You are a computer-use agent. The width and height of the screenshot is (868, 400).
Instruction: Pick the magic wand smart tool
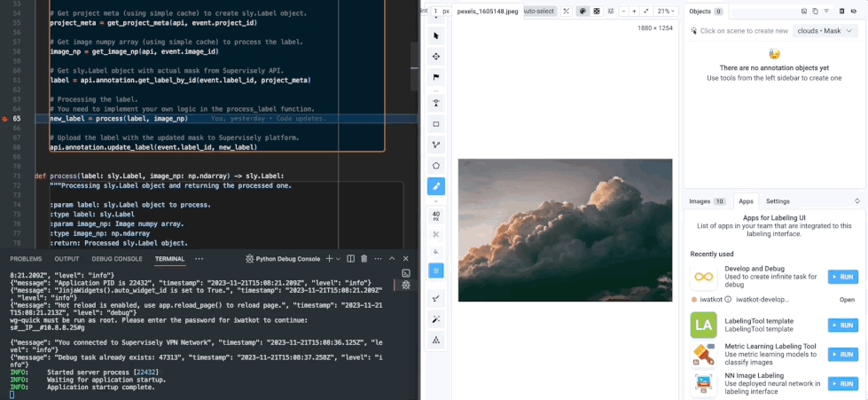point(436,319)
